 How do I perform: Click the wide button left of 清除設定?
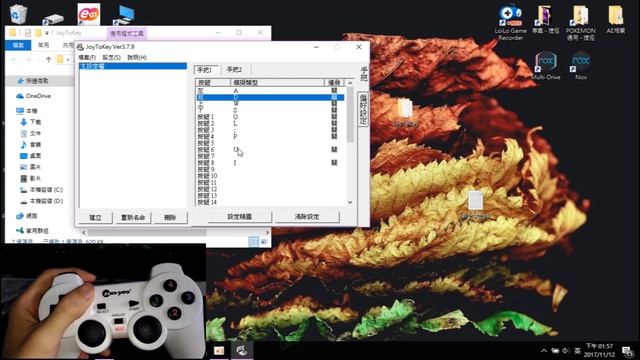(x=240, y=217)
